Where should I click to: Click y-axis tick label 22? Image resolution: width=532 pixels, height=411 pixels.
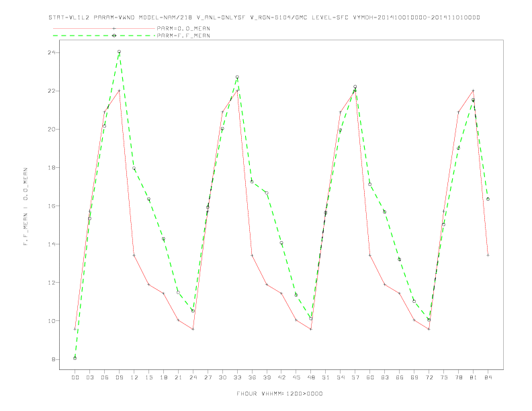51,91
